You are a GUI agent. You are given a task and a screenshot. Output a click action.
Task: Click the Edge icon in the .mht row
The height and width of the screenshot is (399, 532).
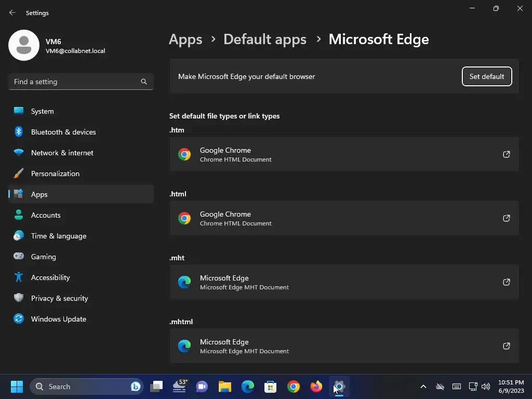pyautogui.click(x=184, y=282)
